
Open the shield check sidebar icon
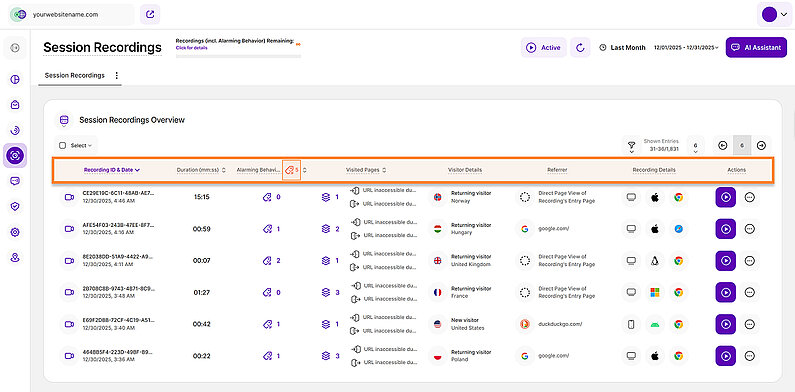click(15, 206)
